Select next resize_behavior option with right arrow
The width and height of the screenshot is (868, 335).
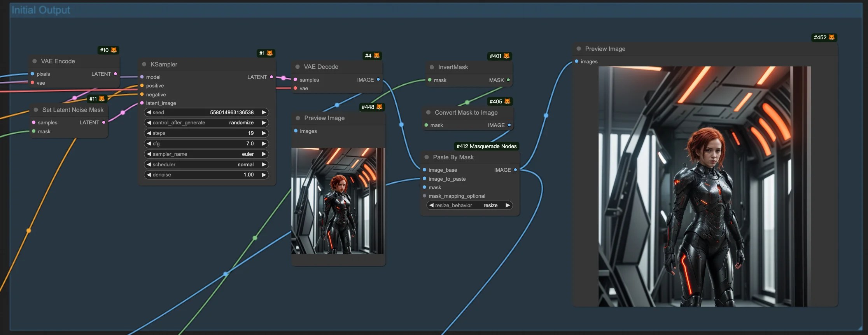[507, 205]
